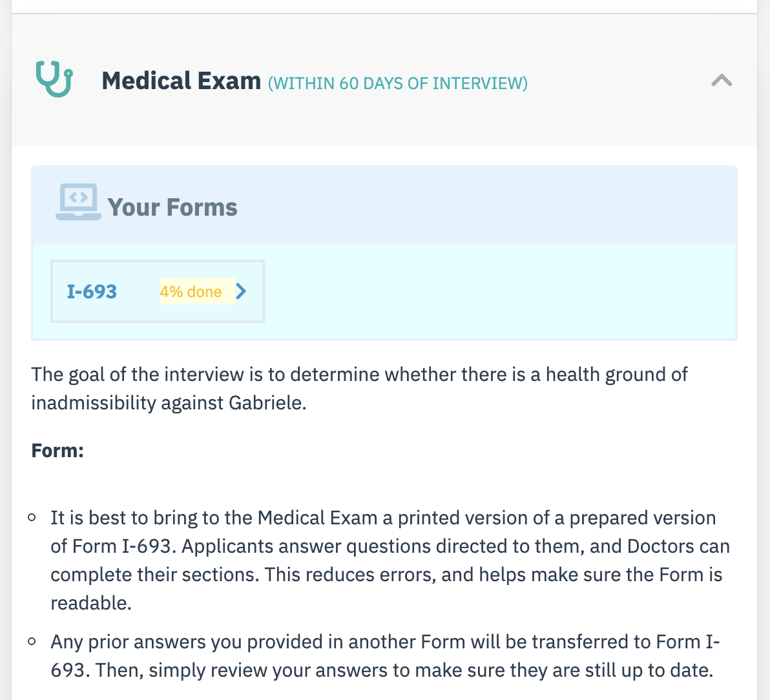
Task: Click the bullet text starting with Any prior answers
Action: [385, 656]
